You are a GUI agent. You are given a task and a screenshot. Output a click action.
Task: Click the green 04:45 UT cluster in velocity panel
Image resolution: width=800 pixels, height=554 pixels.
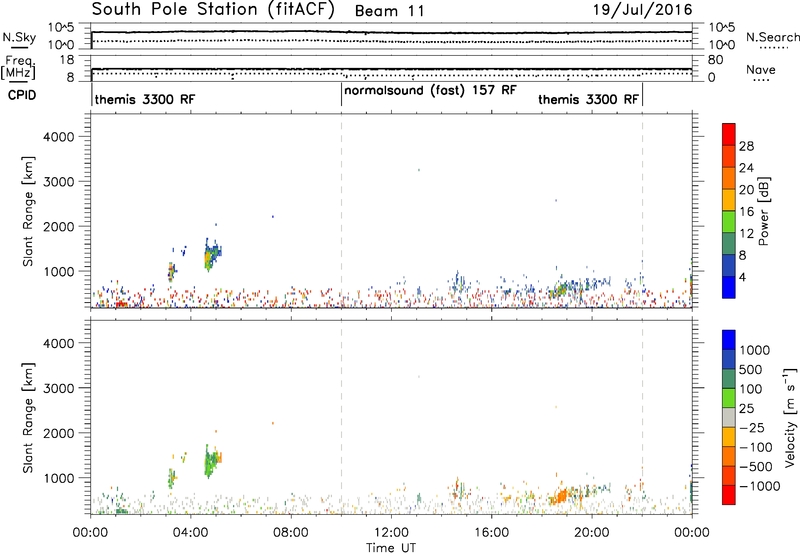coord(212,461)
